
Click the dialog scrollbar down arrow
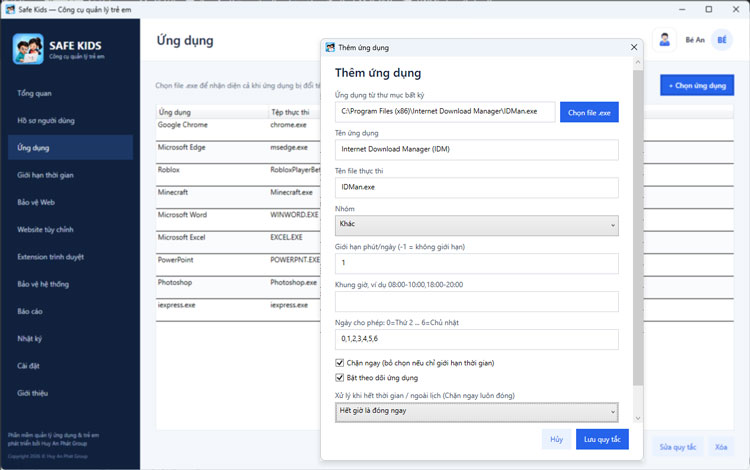[x=638, y=418]
